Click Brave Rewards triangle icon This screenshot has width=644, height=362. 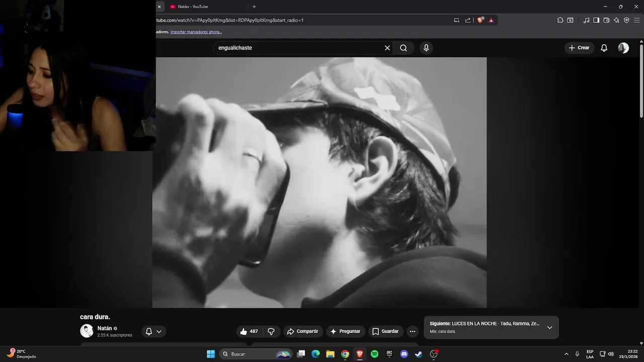pos(491,20)
